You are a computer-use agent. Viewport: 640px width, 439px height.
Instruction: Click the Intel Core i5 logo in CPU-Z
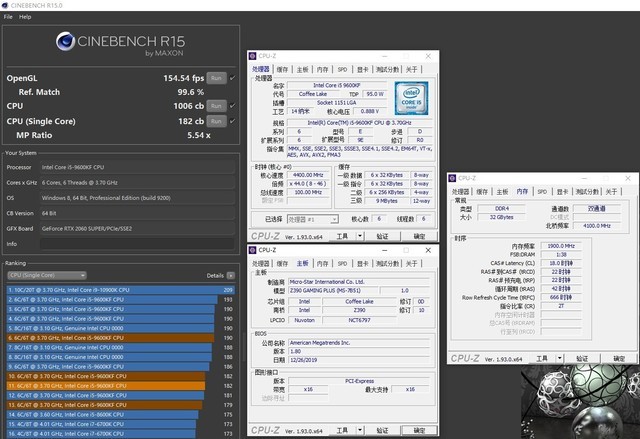pos(411,98)
